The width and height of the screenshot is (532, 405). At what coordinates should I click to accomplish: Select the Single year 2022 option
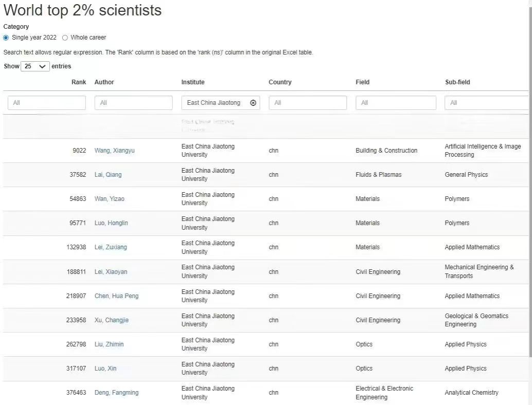[x=6, y=38]
